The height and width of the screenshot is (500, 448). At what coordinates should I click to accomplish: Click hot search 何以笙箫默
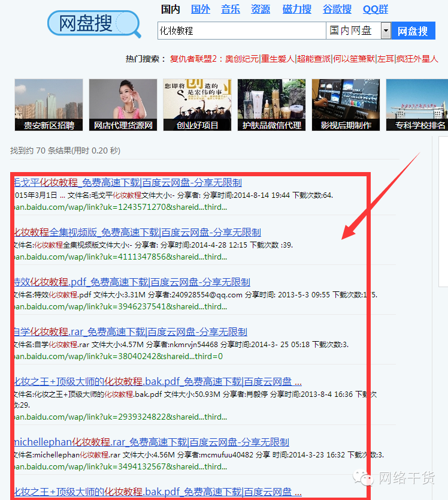354,59
